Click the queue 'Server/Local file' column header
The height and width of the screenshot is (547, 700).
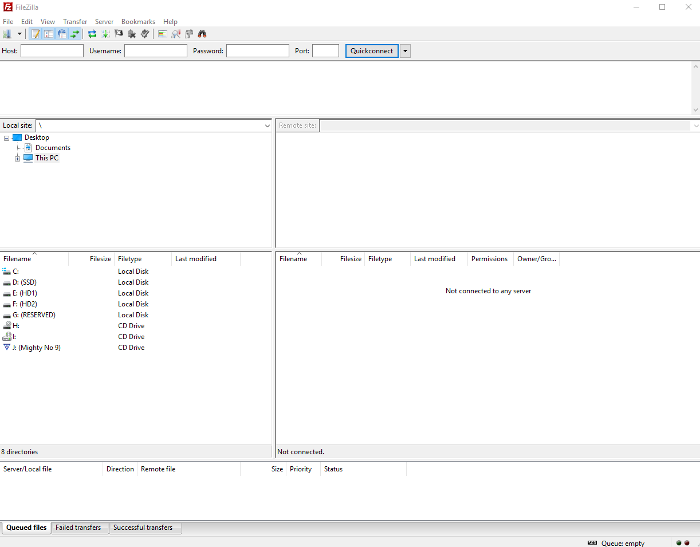coord(51,469)
